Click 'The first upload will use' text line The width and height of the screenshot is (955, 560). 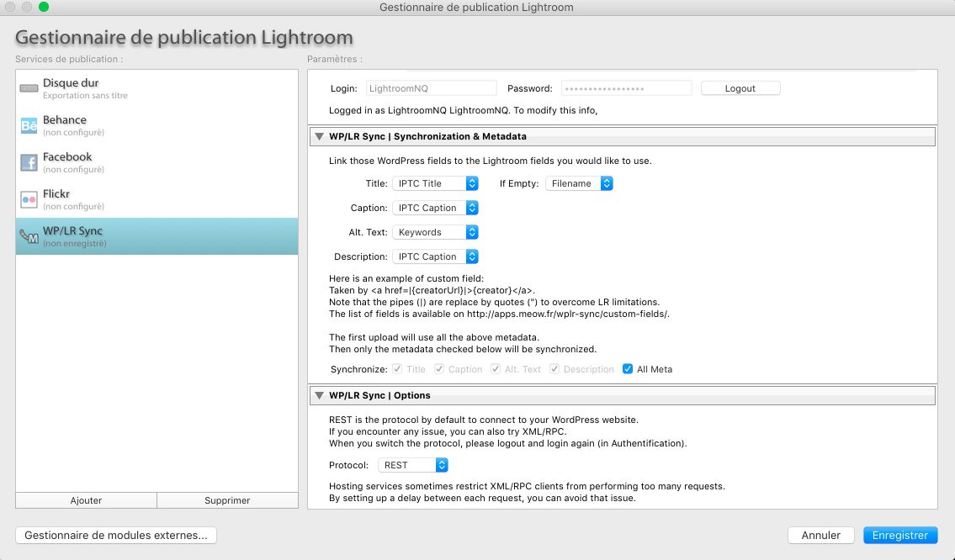tap(433, 337)
